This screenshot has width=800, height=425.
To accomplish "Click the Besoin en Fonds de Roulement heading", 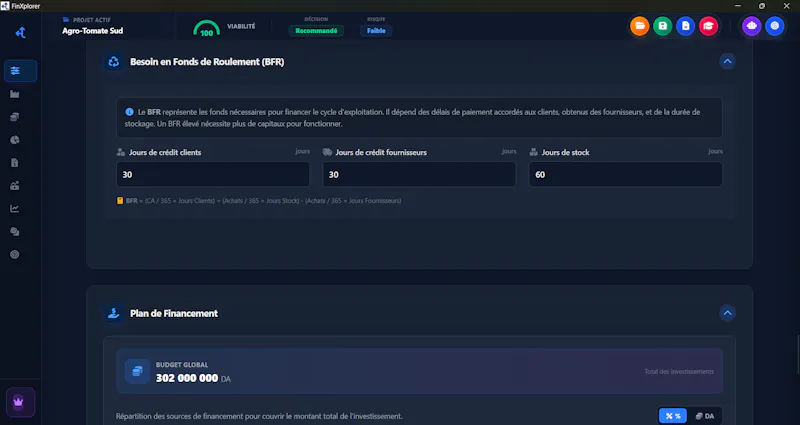I will [x=207, y=62].
